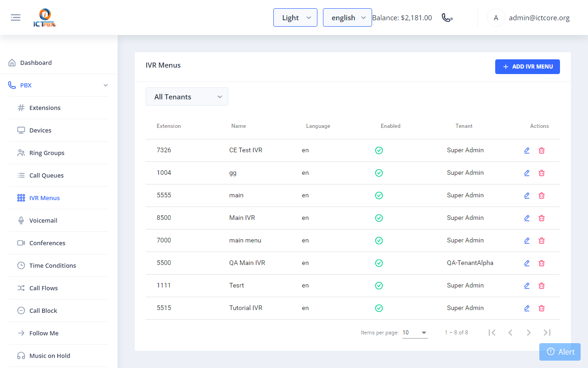This screenshot has height=368, width=588.
Task: Click enabled checkmark for Main IVR 8500
Action: coord(379,218)
